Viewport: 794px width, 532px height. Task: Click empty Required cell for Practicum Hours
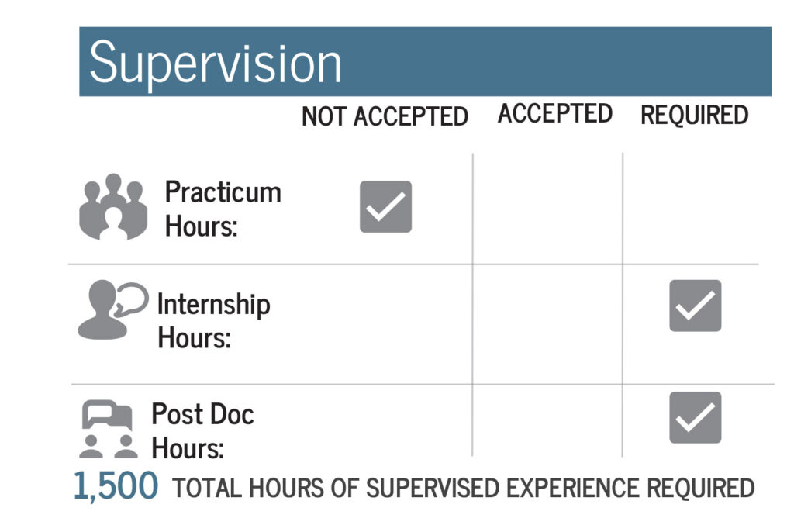691,209
